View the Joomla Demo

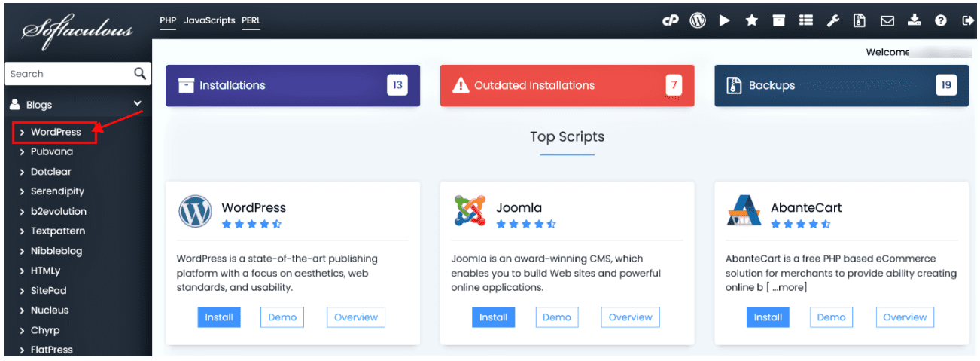pos(557,317)
